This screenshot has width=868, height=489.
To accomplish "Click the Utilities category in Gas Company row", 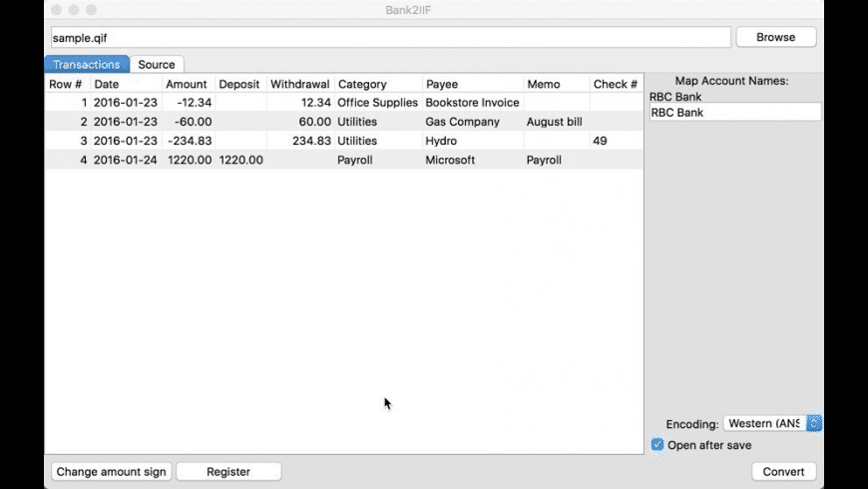I will (x=378, y=122).
